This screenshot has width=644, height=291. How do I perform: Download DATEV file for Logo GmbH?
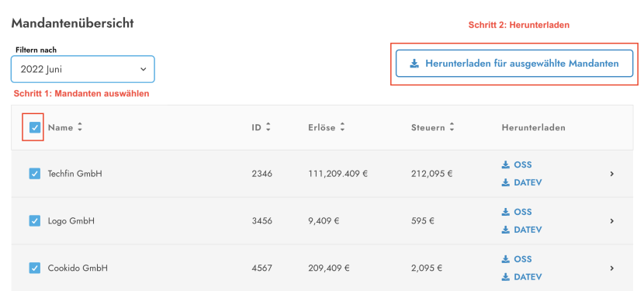click(x=521, y=230)
